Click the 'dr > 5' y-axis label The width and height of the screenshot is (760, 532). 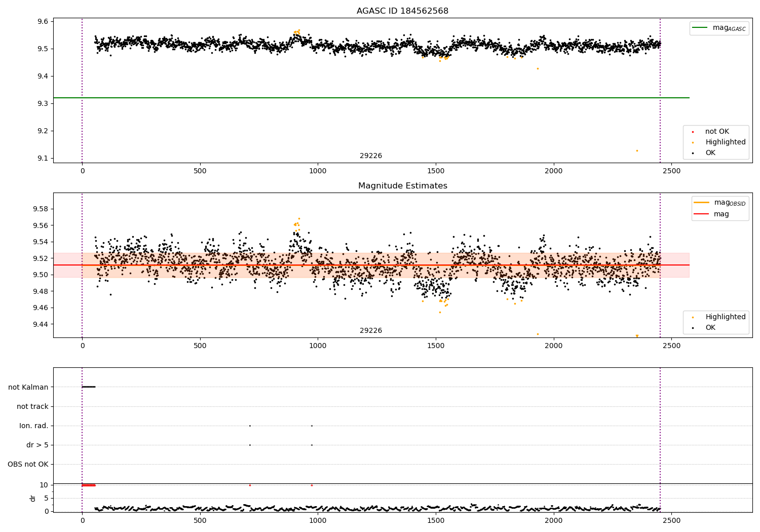pyautogui.click(x=37, y=445)
